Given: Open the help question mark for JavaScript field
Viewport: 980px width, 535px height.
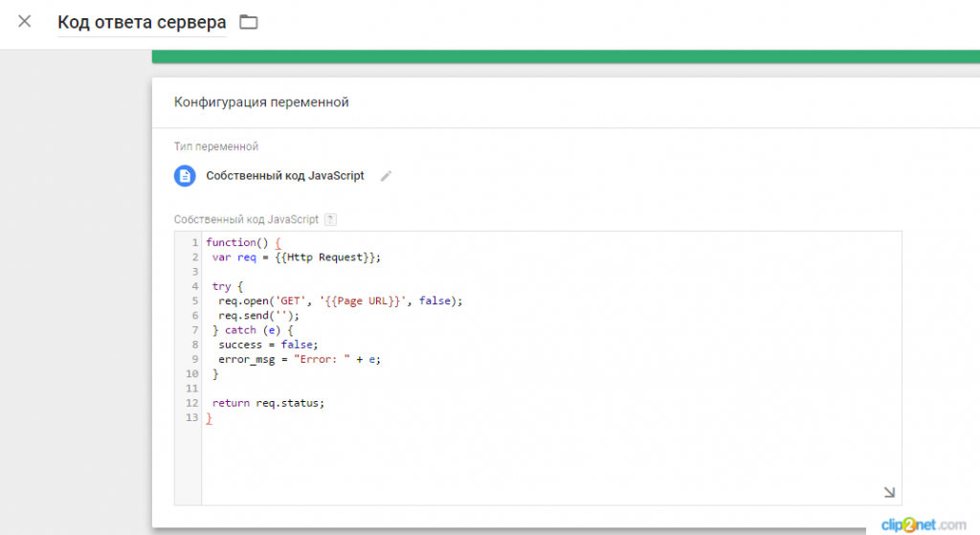Looking at the screenshot, I should [x=330, y=219].
